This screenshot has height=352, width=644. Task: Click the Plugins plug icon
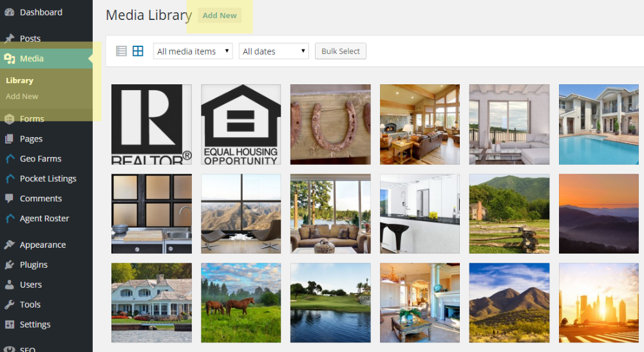[9, 265]
